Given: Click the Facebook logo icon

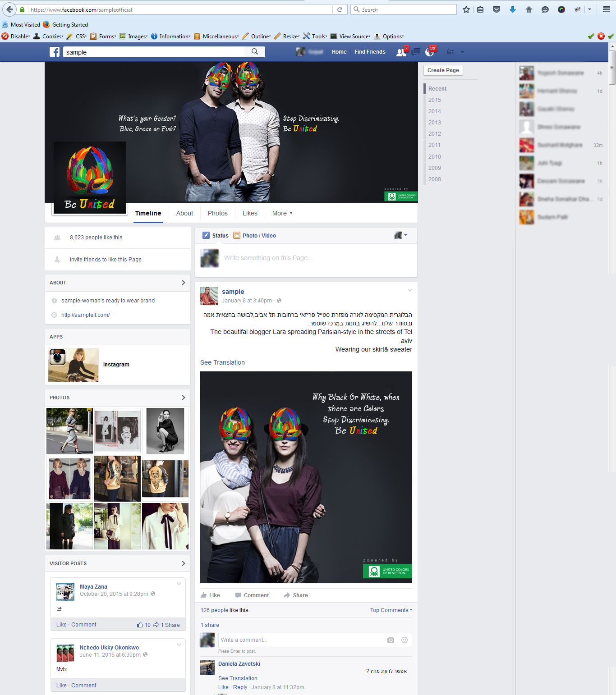Looking at the screenshot, I should [x=55, y=52].
